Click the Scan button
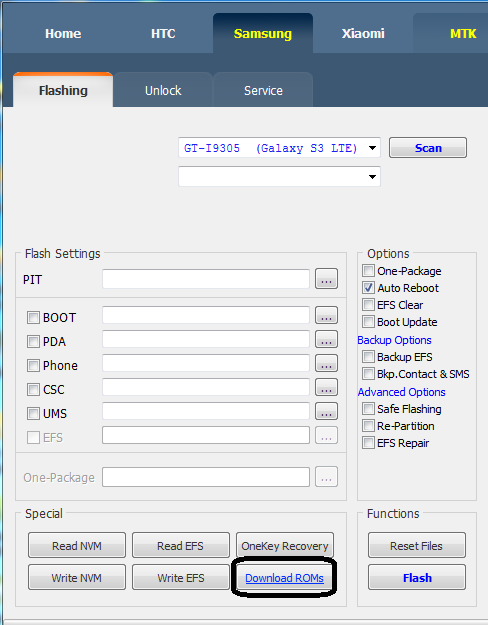 coord(428,148)
